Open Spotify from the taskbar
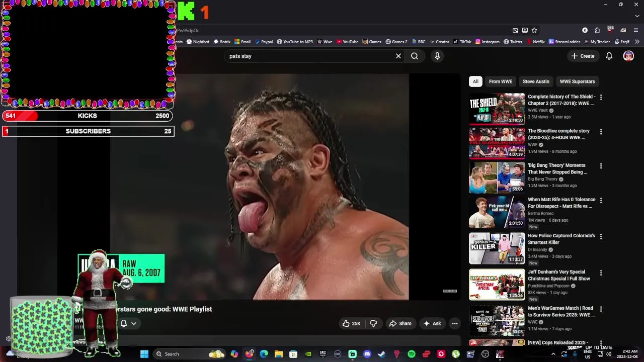The image size is (644, 362). [412, 354]
